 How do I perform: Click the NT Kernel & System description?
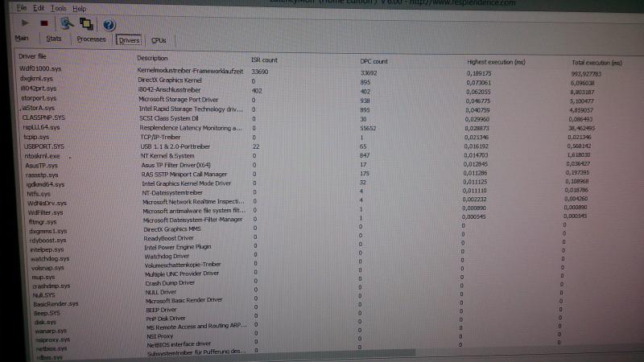pos(167,156)
